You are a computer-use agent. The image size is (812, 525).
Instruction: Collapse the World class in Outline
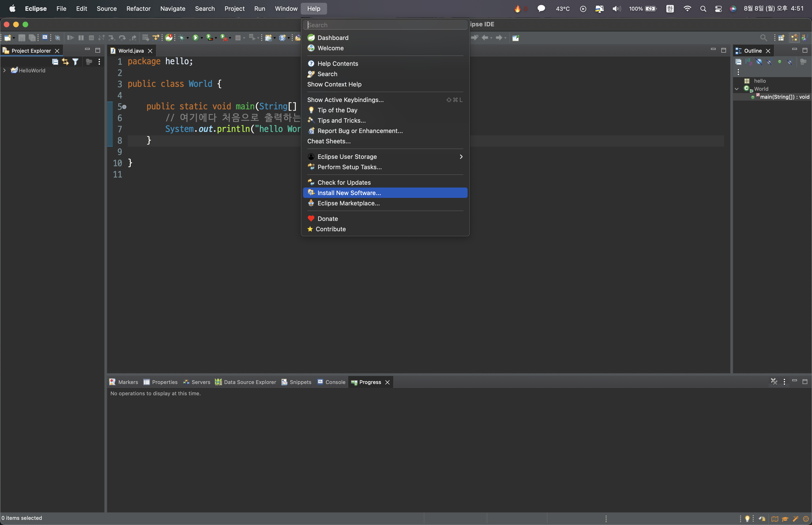(x=736, y=89)
